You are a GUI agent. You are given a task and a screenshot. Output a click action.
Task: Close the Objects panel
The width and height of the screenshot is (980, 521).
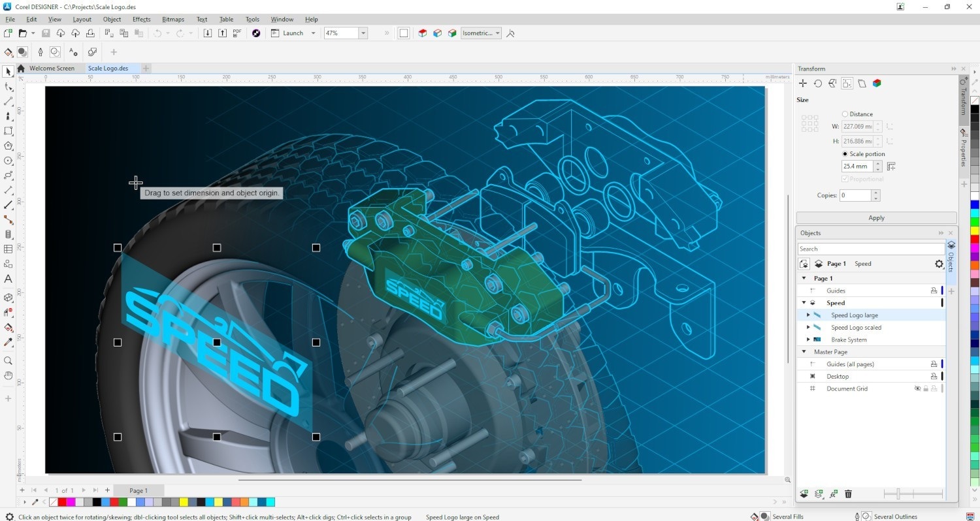[951, 233]
